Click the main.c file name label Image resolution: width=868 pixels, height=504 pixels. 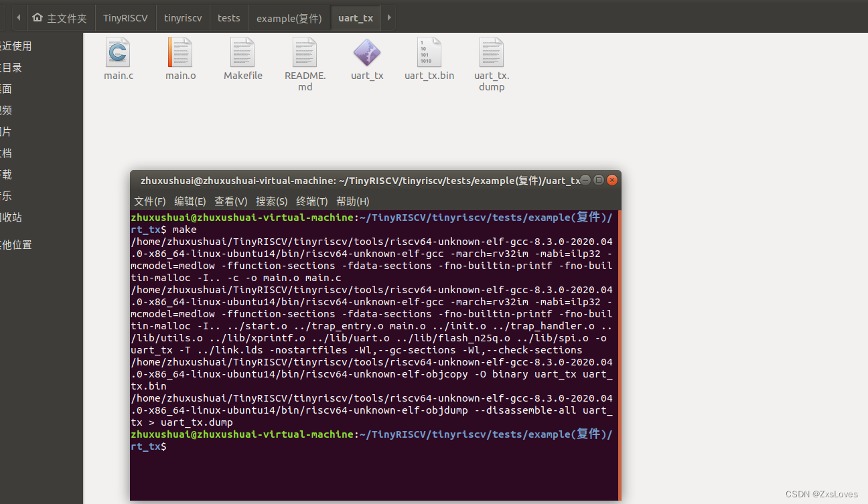click(x=119, y=76)
